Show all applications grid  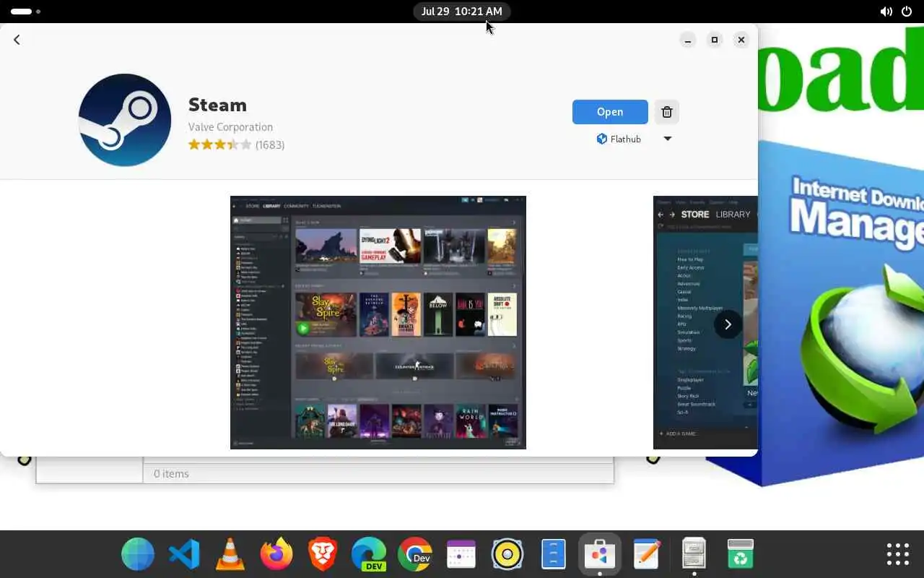click(x=898, y=555)
